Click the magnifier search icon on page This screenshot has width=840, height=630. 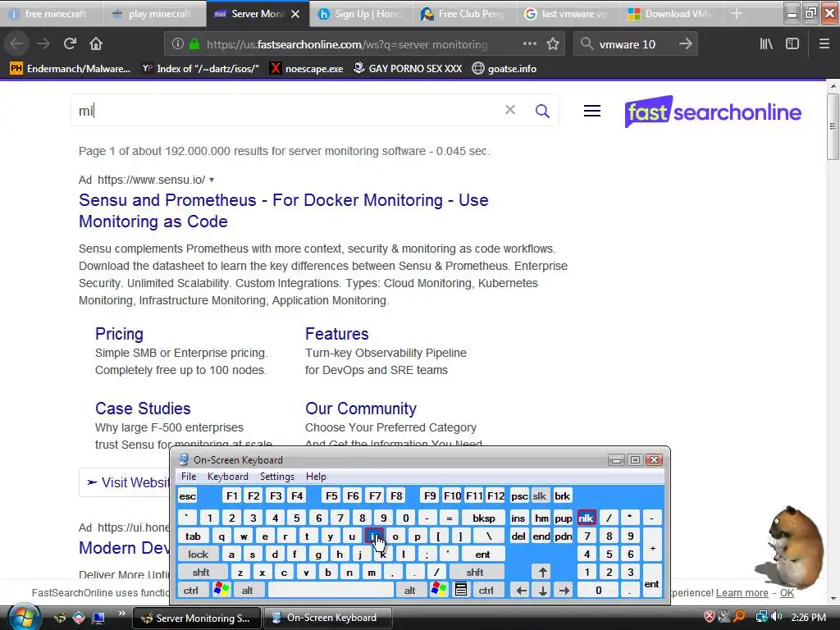coord(542,111)
